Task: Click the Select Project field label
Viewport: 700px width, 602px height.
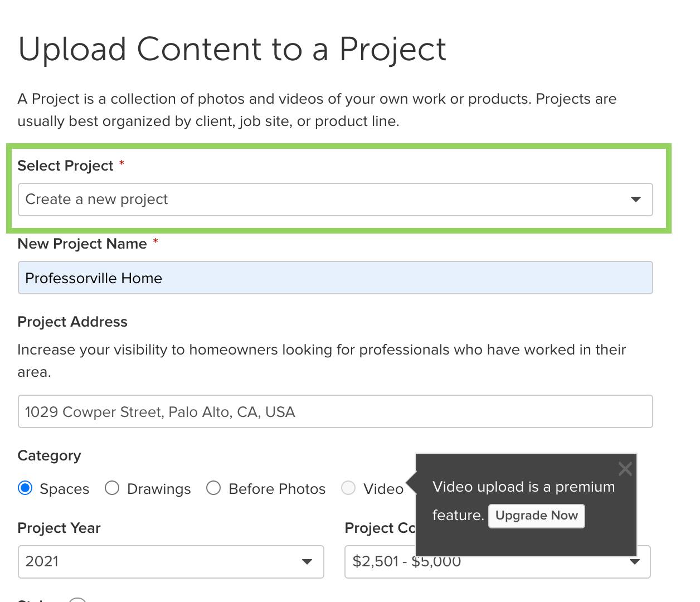Action: coord(65,166)
